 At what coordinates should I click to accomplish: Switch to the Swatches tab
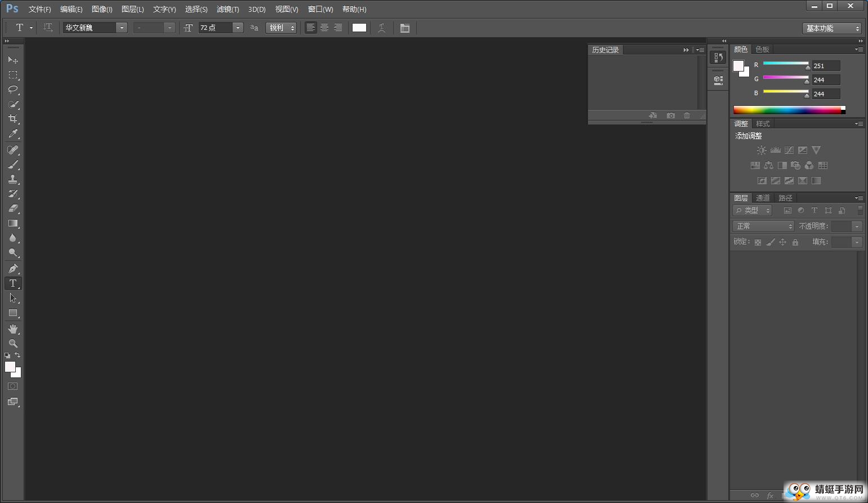(762, 50)
